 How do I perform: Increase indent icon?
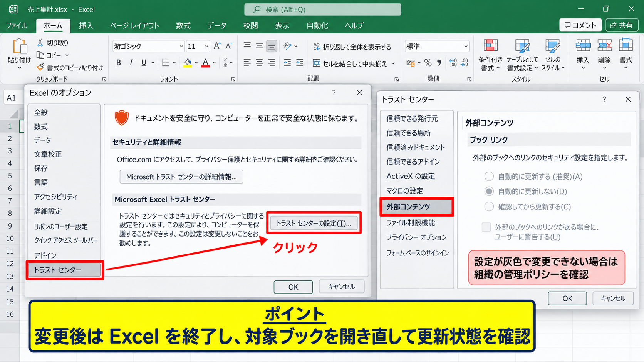click(x=300, y=62)
